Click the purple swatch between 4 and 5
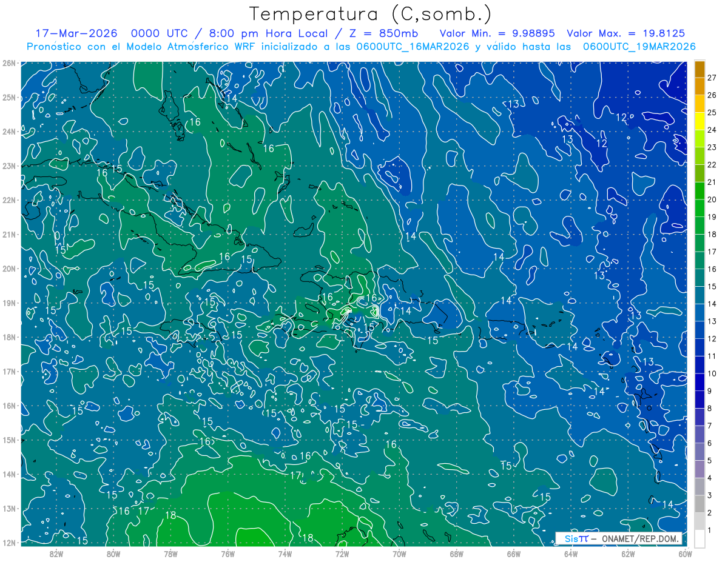The width and height of the screenshot is (728, 562). (x=699, y=469)
